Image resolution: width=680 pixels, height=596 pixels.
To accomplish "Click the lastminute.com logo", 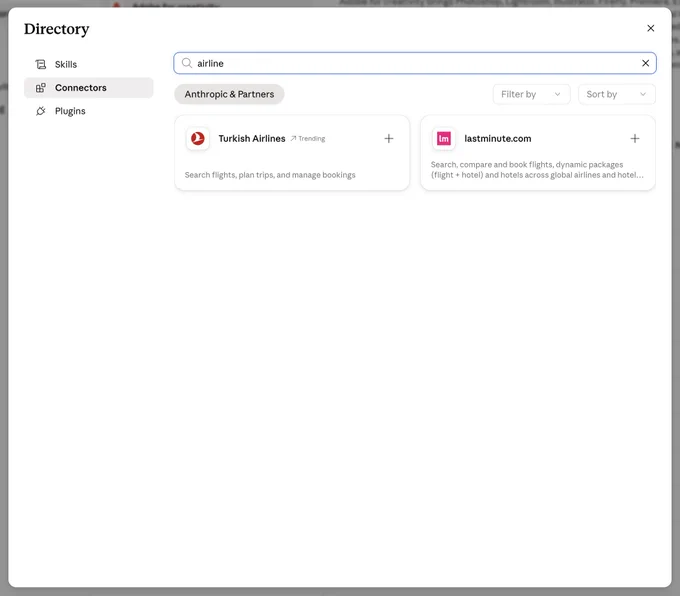I will (x=444, y=139).
